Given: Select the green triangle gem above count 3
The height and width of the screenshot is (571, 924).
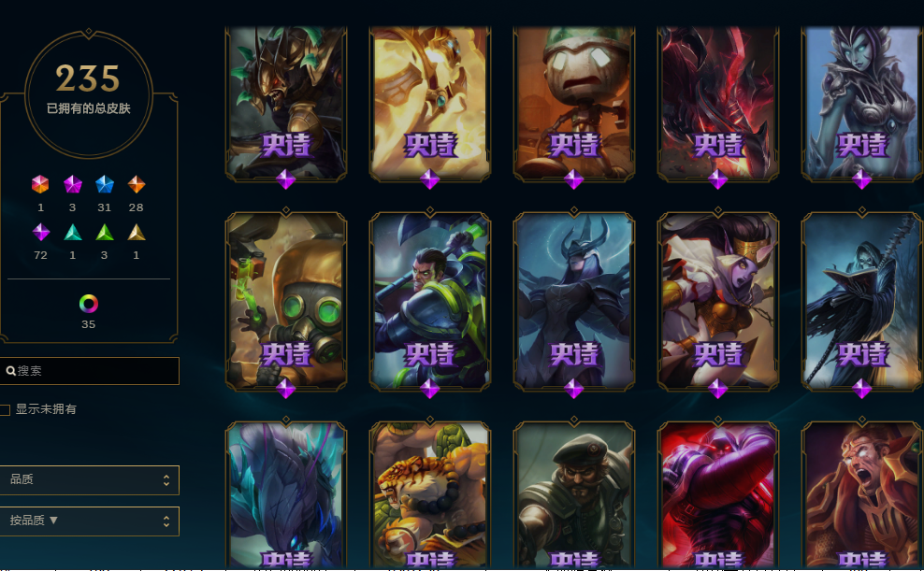Looking at the screenshot, I should coord(105,233).
